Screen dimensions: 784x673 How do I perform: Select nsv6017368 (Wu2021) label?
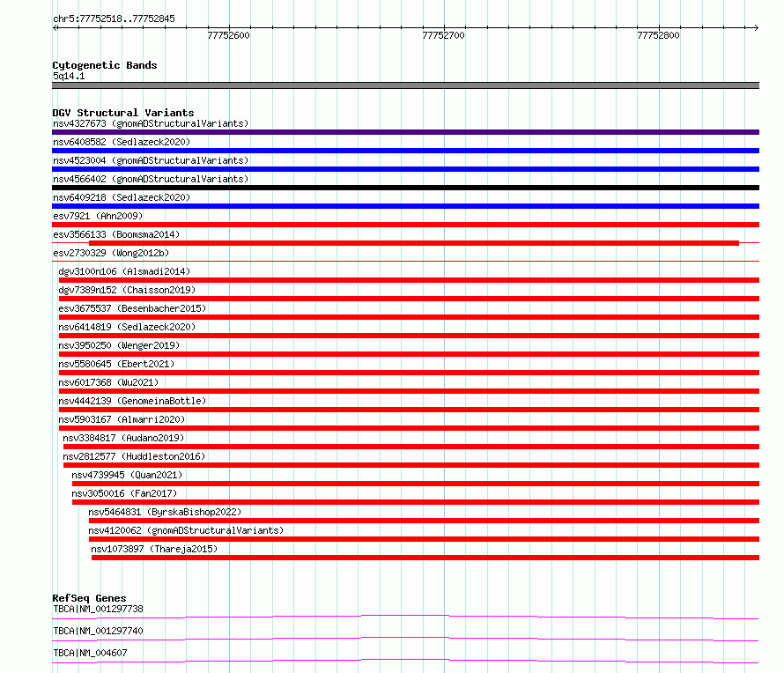coord(108,382)
